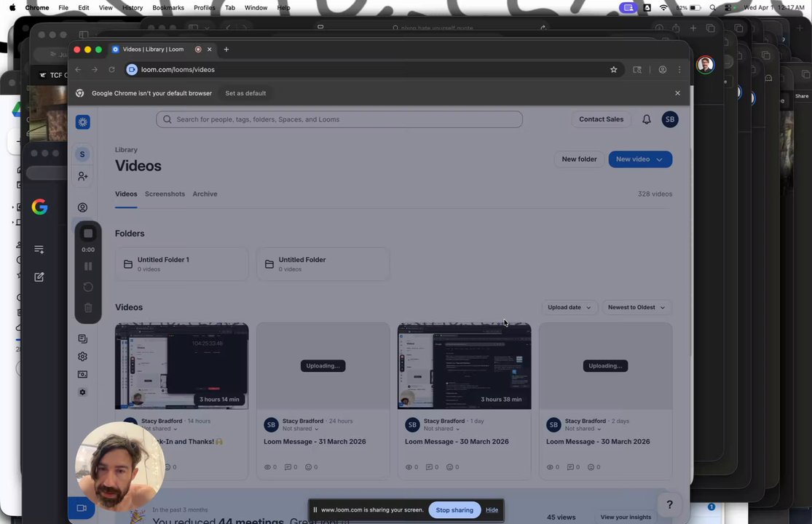
Task: Open the S workspace avatar in sidebar
Action: (x=82, y=154)
